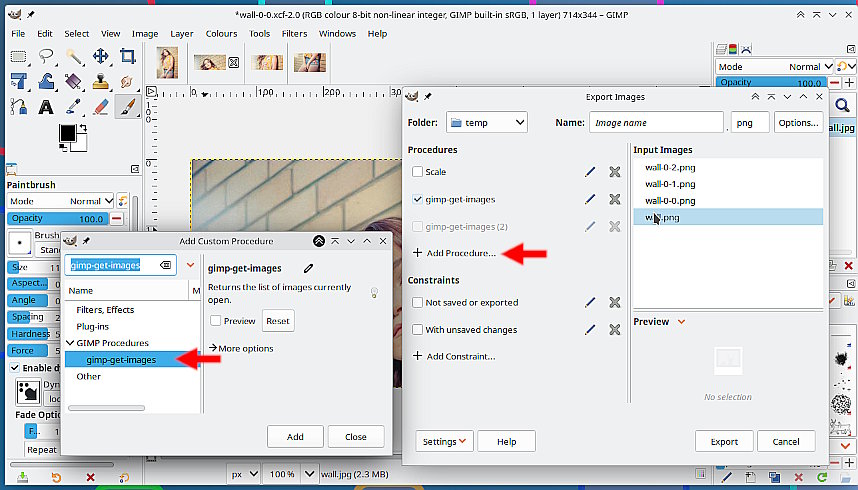858x490 pixels.
Task: Edit the enabled gimp-get-images procedure
Action: coord(590,199)
